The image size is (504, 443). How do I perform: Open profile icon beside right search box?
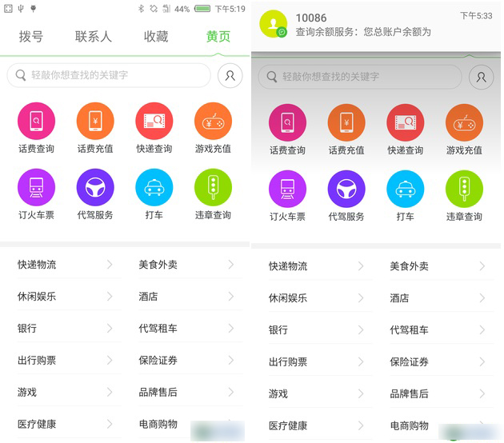click(481, 78)
